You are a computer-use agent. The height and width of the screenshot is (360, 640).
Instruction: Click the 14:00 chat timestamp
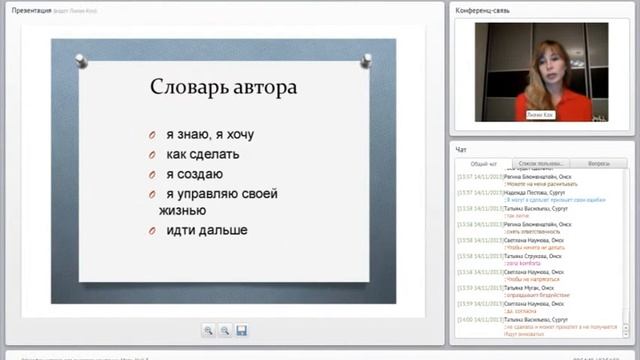pos(480,320)
